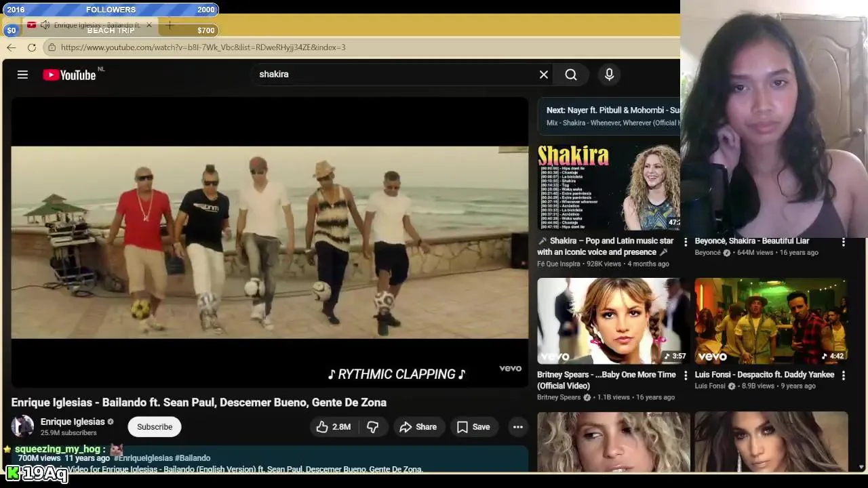This screenshot has height=488, width=868.
Task: Open the YouTube hamburger guide menu
Action: click(22, 75)
